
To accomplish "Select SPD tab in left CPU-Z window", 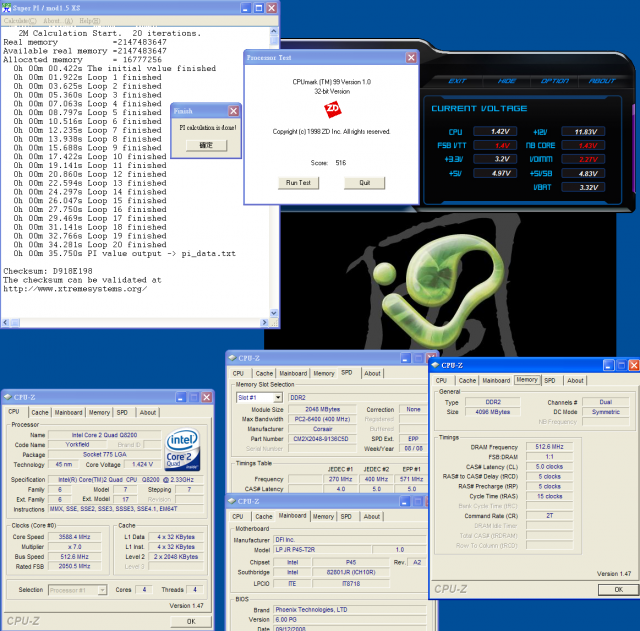I will (x=122, y=413).
